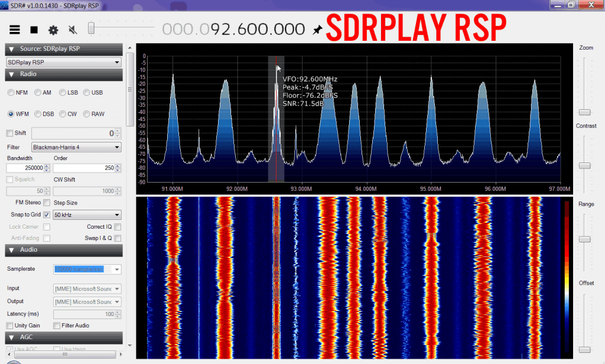Click the Contrast slider handle

584,166
